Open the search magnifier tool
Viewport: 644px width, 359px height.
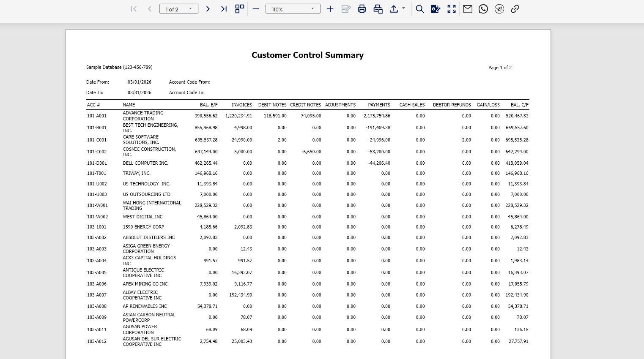[x=419, y=9]
